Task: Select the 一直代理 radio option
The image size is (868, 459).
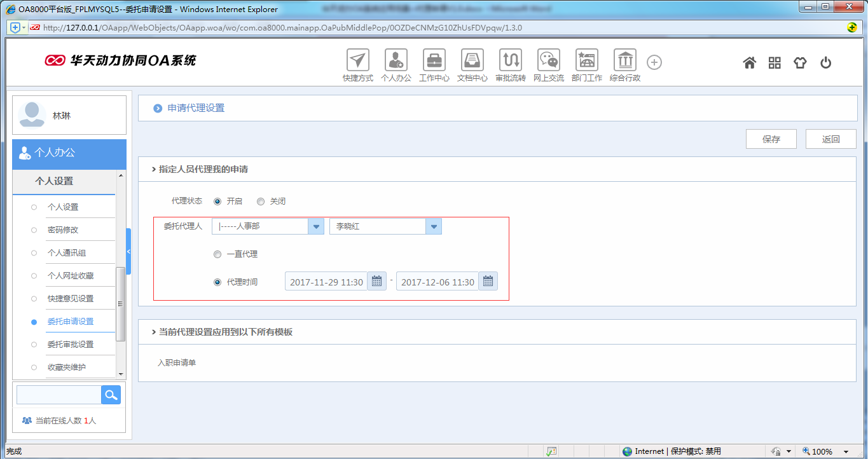Action: pos(217,254)
